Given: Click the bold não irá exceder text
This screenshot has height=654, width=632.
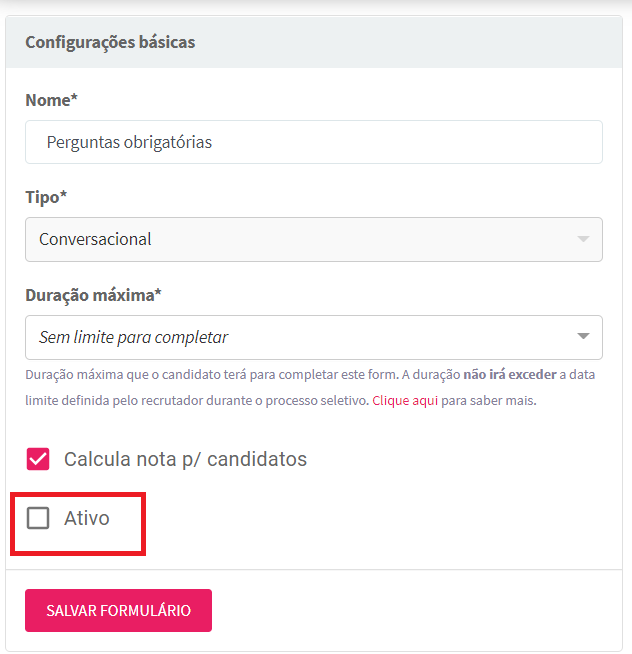Looking at the screenshot, I should coord(509,375).
